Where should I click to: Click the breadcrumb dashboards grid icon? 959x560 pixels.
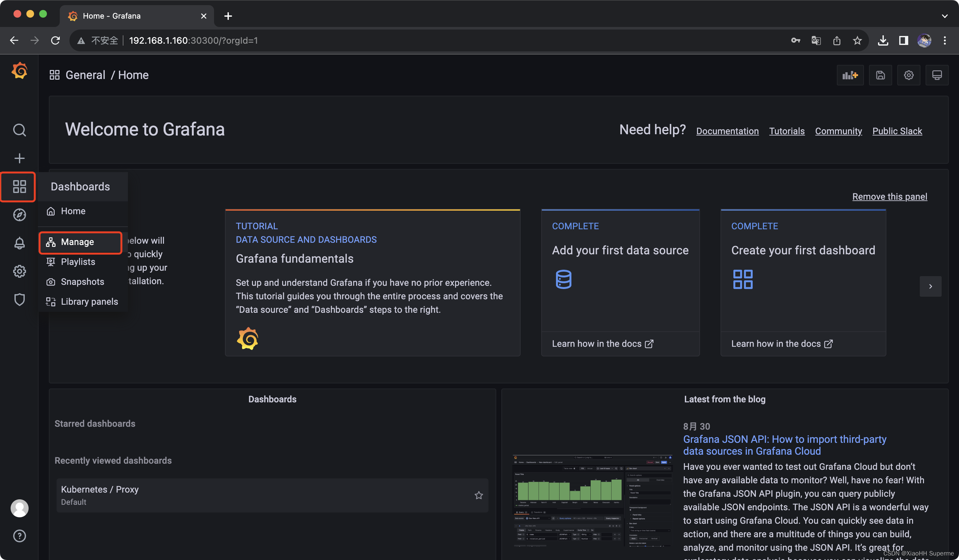[x=54, y=75]
